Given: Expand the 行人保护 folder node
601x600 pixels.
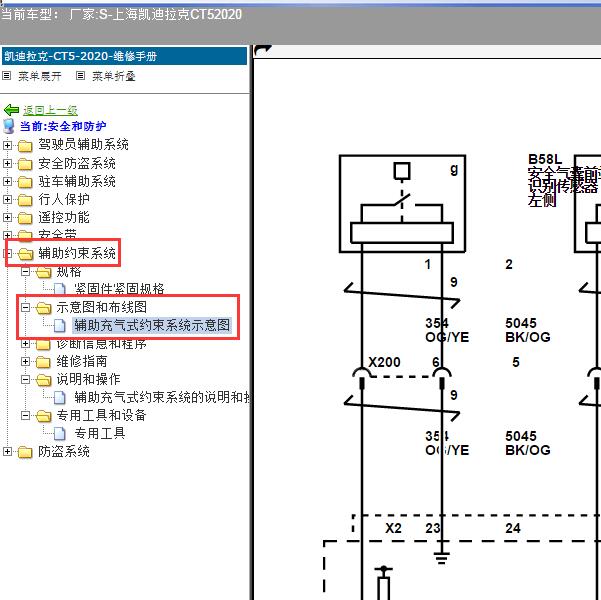Looking at the screenshot, I should click(7, 199).
